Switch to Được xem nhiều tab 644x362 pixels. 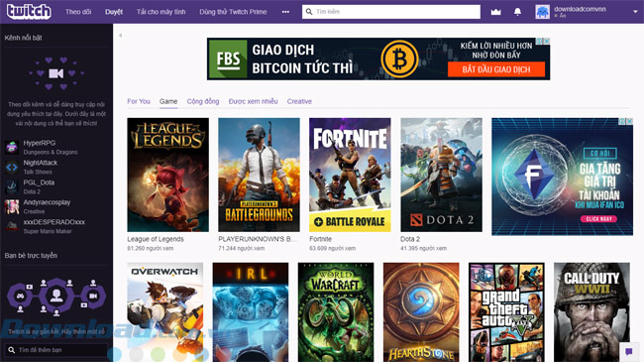[x=253, y=101]
